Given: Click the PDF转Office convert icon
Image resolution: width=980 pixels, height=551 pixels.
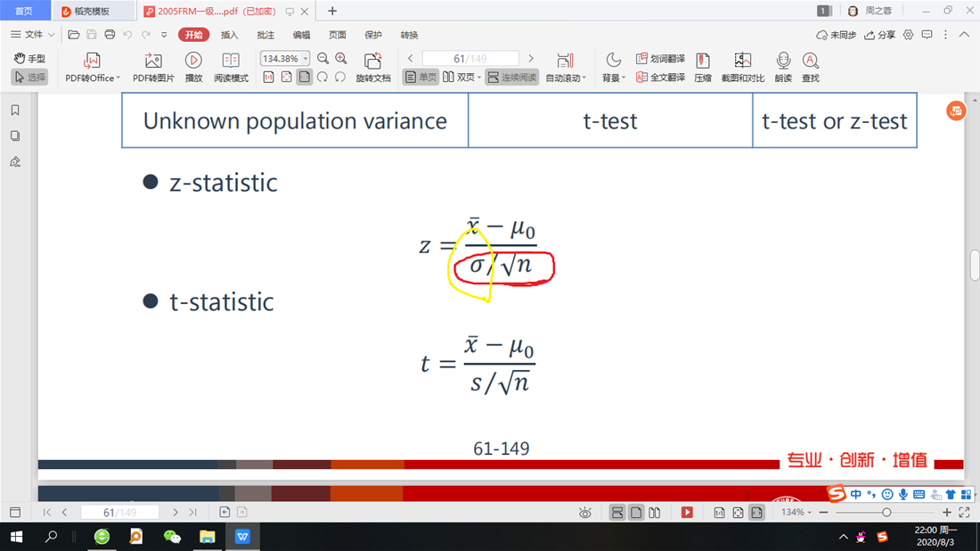Looking at the screenshot, I should pyautogui.click(x=92, y=62).
